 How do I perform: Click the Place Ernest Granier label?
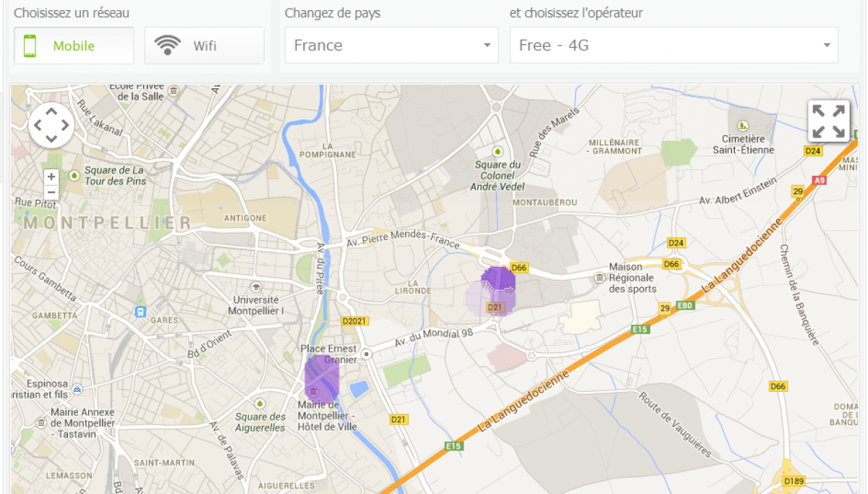(329, 354)
